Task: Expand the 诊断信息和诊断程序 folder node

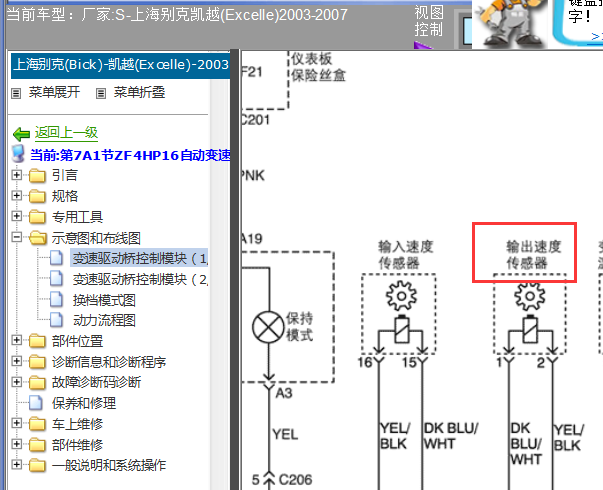Action: point(17,361)
